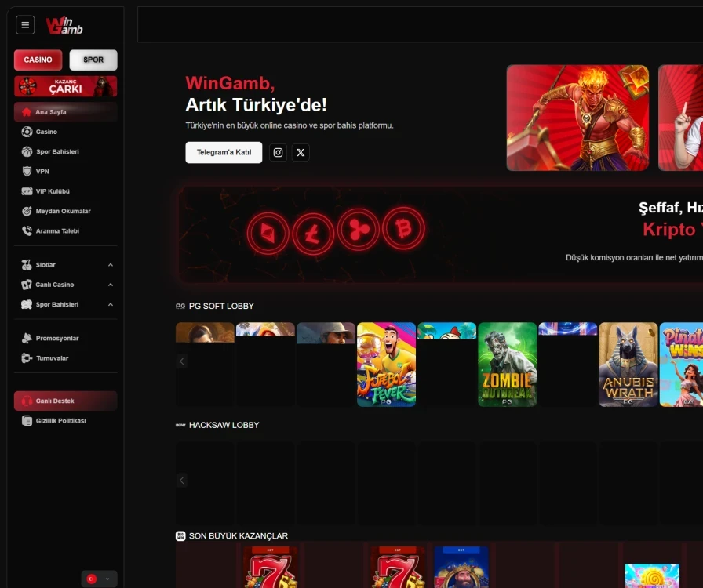Open the fire warrior promo banner
This screenshot has width=703, height=588.
point(577,118)
